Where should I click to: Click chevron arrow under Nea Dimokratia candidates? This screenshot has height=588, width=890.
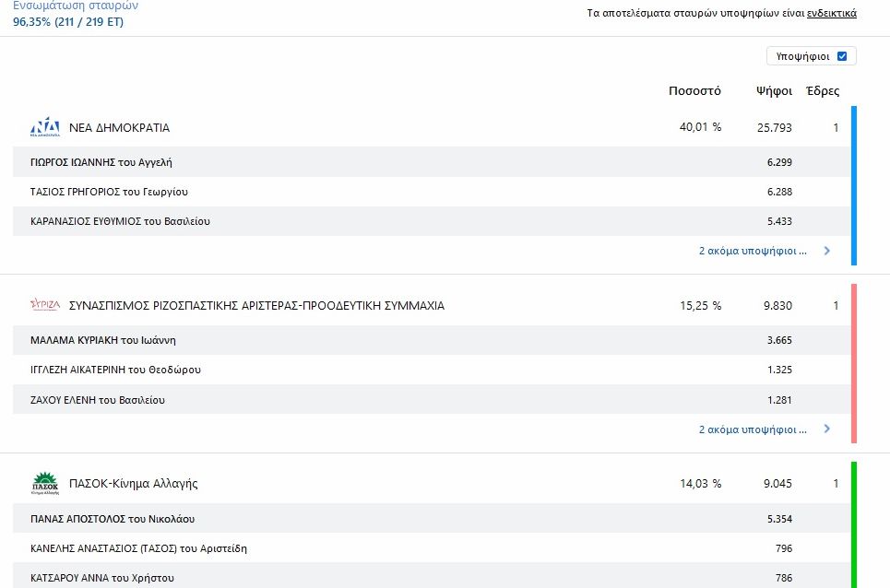coord(826,251)
